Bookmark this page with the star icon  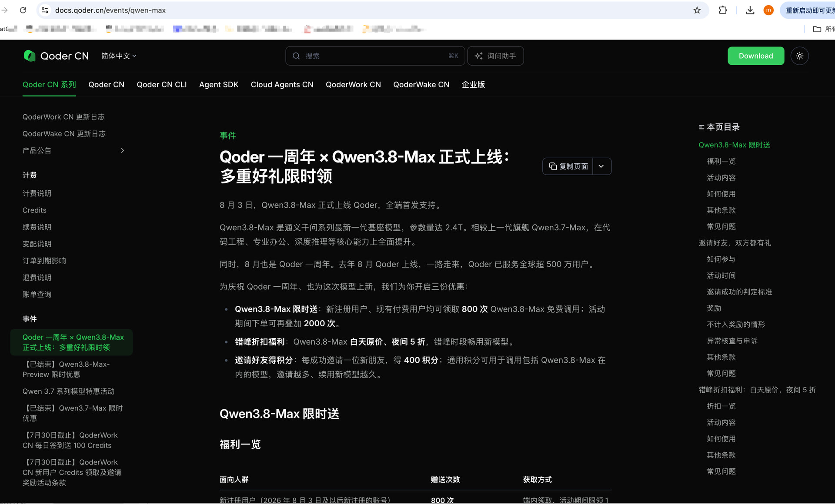coord(697,10)
